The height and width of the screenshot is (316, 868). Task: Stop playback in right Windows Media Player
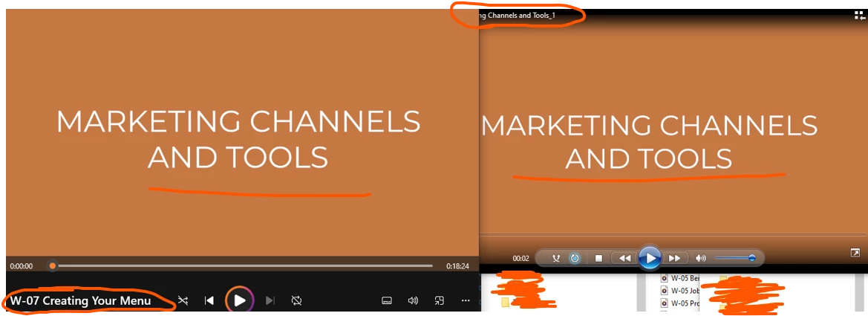pyautogui.click(x=598, y=258)
